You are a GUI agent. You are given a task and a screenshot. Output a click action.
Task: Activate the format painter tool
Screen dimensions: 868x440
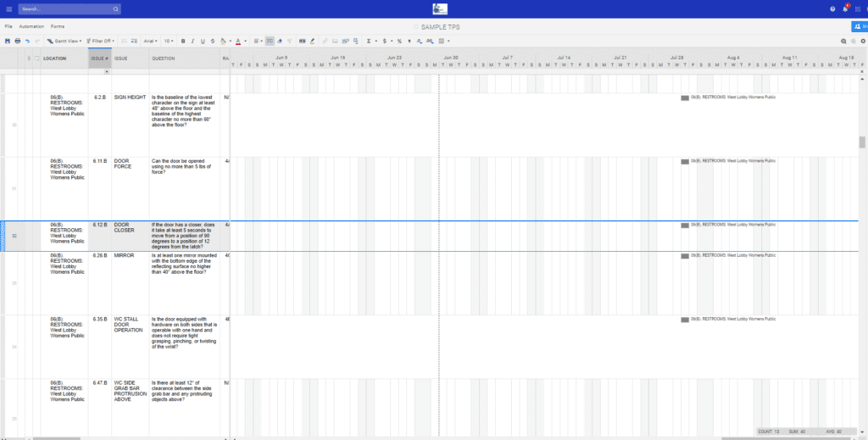[290, 41]
